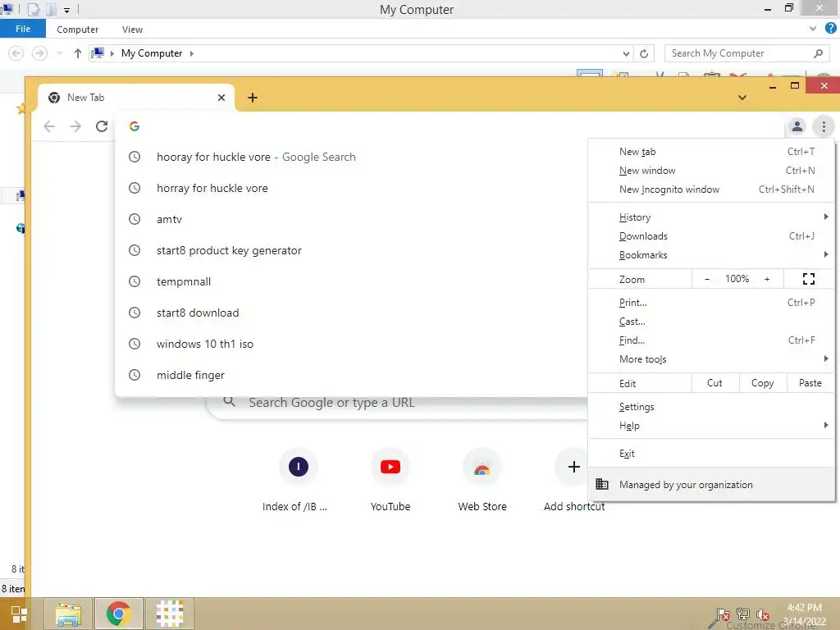The height and width of the screenshot is (630, 840).
Task: Click the muted volume tray icon
Action: click(762, 614)
